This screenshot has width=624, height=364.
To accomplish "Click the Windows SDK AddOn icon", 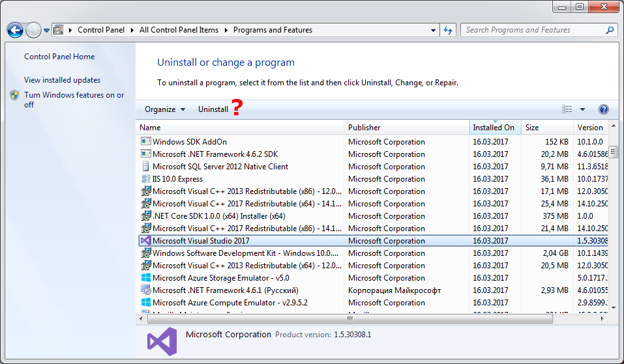I will (145, 141).
